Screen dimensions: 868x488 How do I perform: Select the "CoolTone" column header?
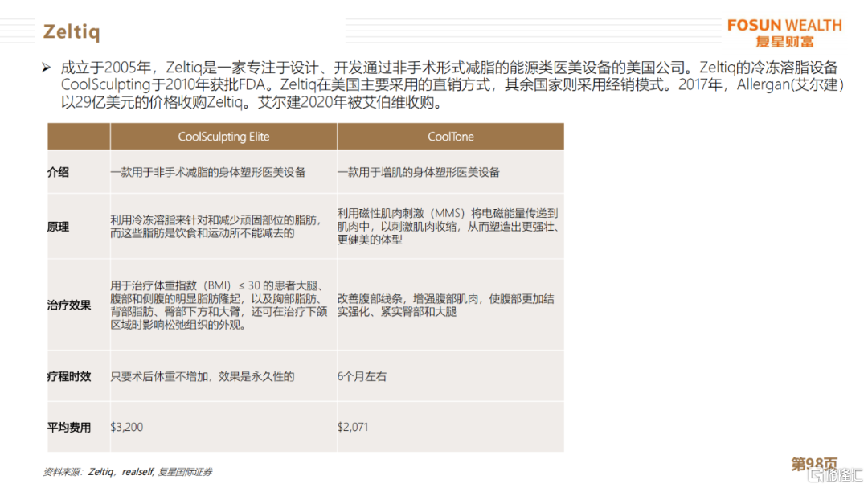tap(451, 137)
